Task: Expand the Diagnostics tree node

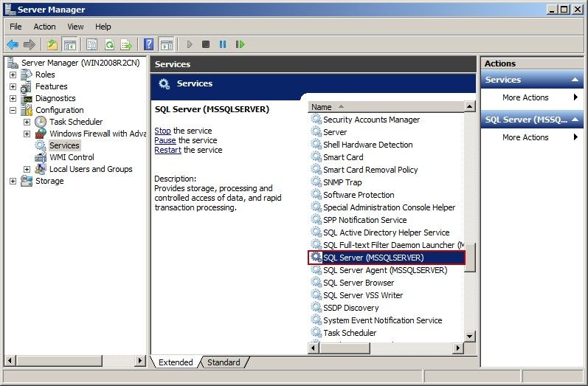Action: (x=13, y=98)
